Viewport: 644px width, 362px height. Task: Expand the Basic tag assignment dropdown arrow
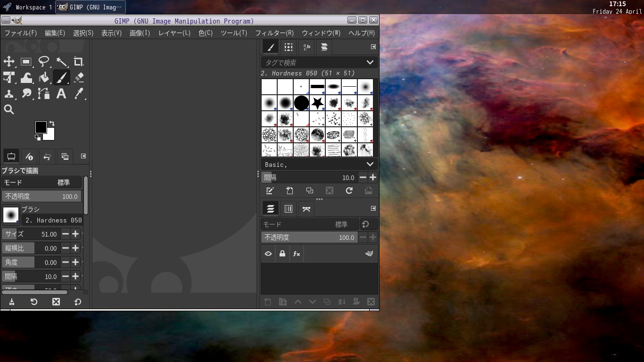pos(370,164)
